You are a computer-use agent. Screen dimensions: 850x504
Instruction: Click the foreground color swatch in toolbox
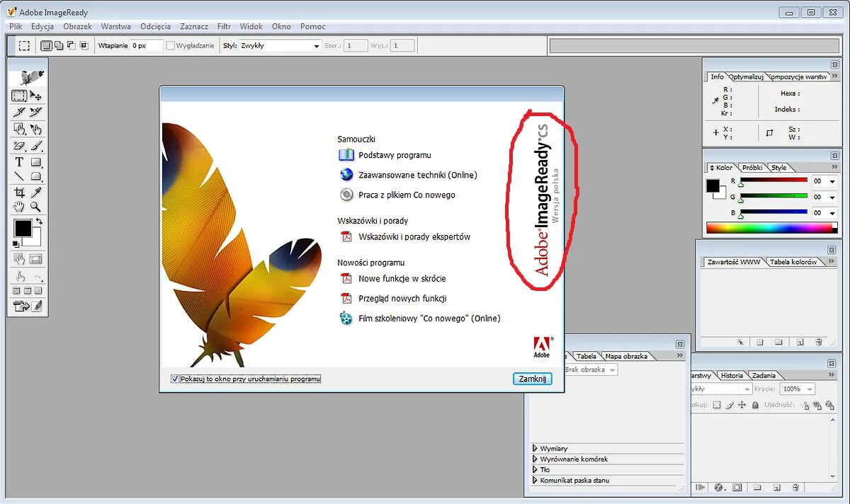(x=23, y=228)
